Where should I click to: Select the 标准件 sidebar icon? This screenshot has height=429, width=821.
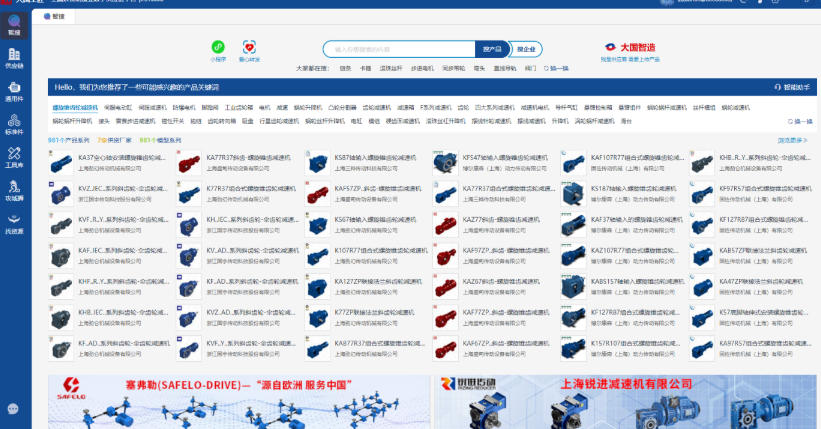14,124
